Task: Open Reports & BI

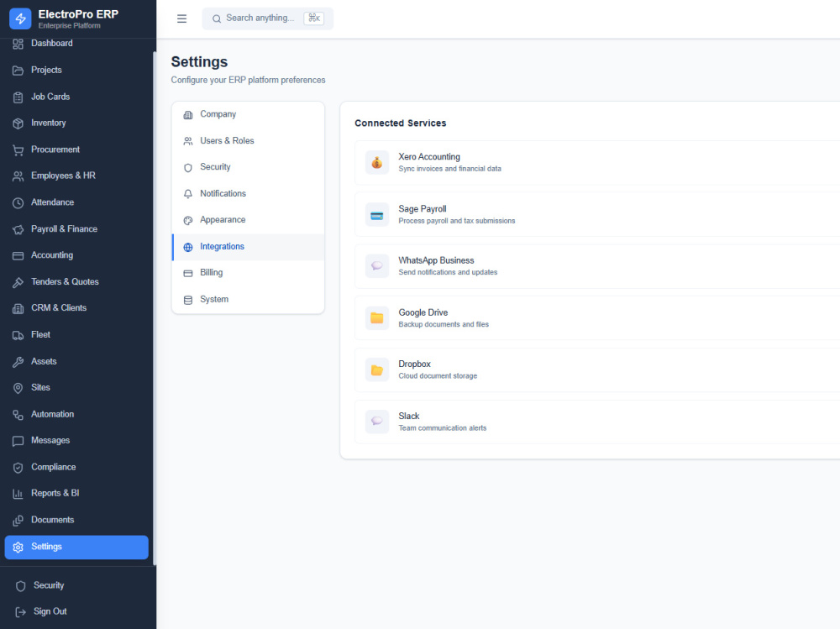Action: [76, 494]
